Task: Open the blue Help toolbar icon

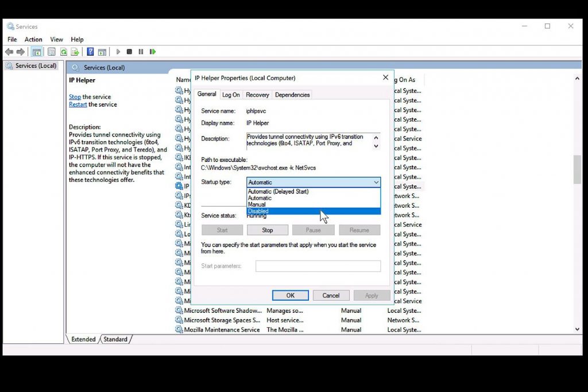Action: coord(91,52)
